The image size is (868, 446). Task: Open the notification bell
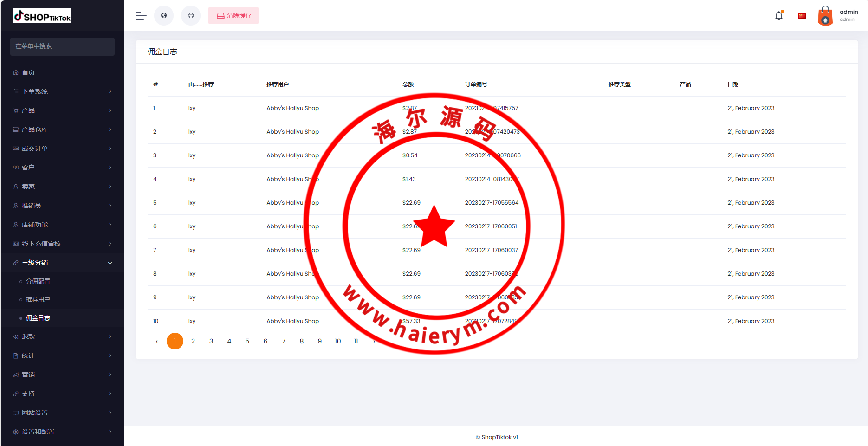point(779,16)
